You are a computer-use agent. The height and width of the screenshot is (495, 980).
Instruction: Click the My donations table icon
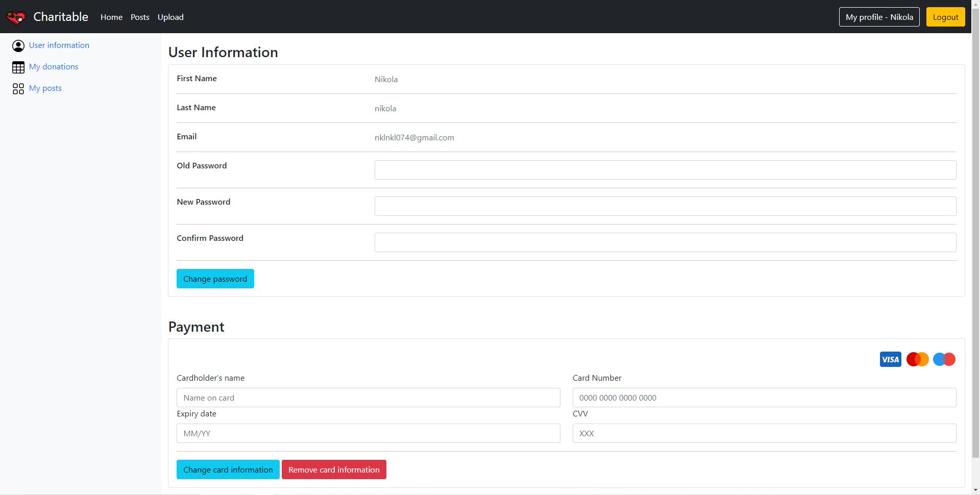pos(18,67)
